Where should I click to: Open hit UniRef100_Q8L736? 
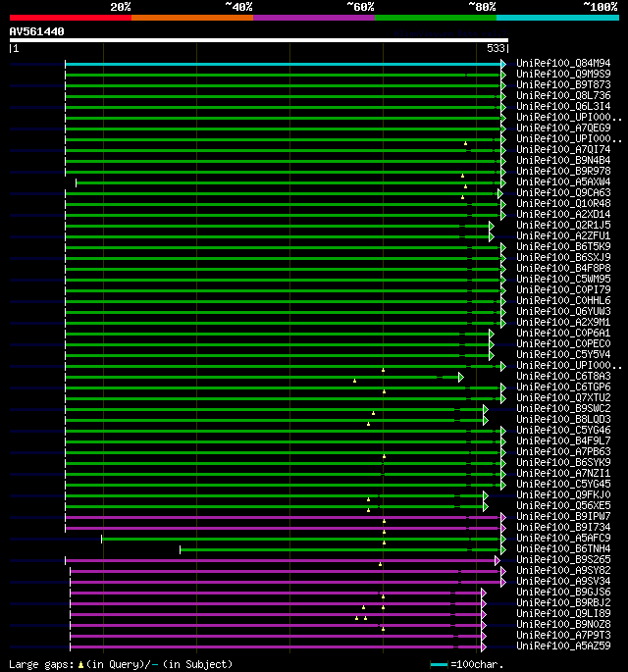click(x=563, y=95)
